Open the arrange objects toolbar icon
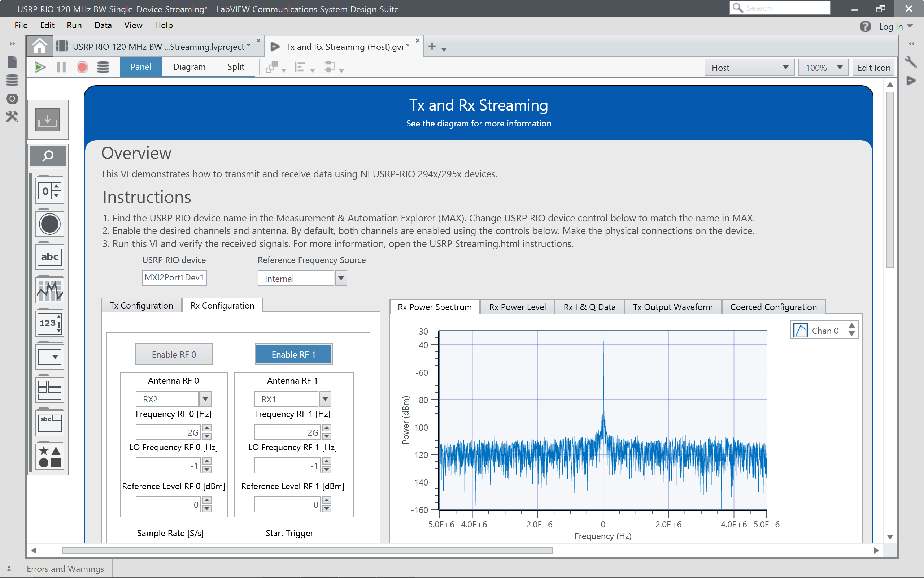The height and width of the screenshot is (578, 924). tap(276, 68)
